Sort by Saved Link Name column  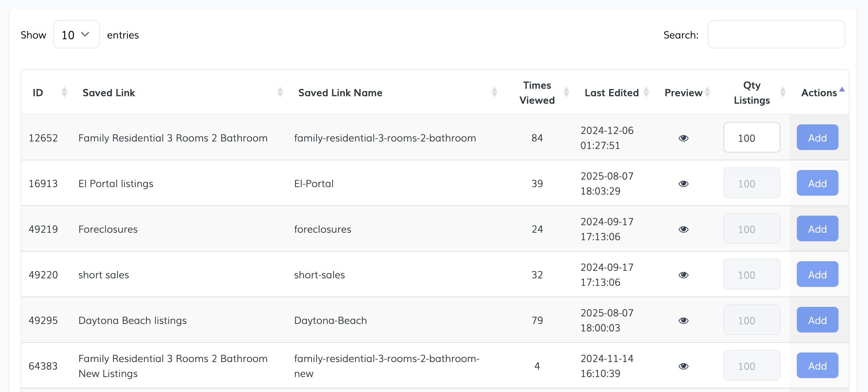pos(340,93)
